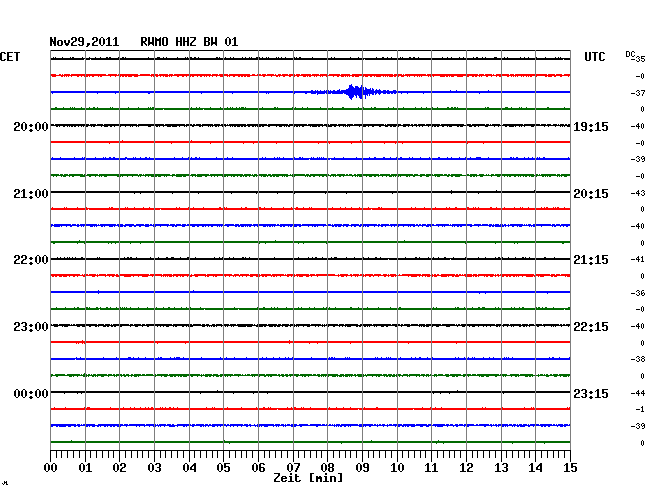Click the 14 minute axis tick label
The height and width of the screenshot is (494, 650).
click(x=536, y=468)
